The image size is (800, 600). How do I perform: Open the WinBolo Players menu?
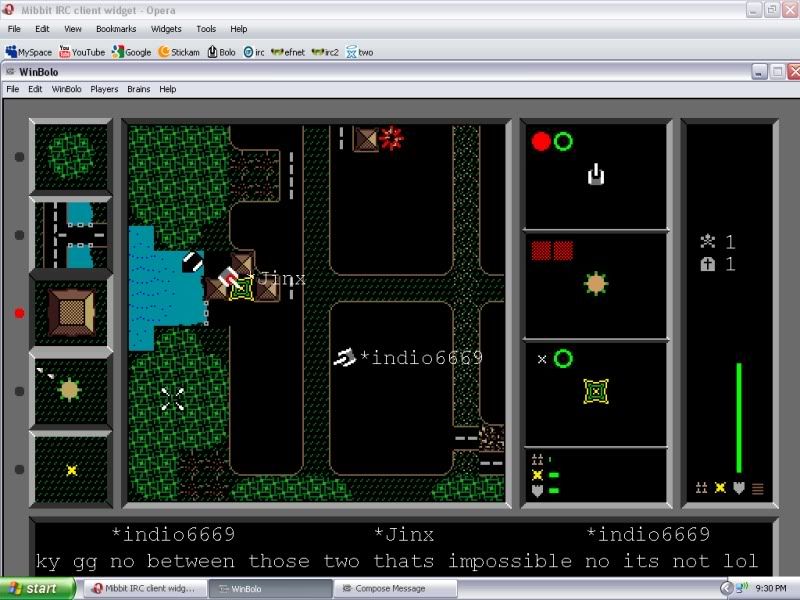104,89
